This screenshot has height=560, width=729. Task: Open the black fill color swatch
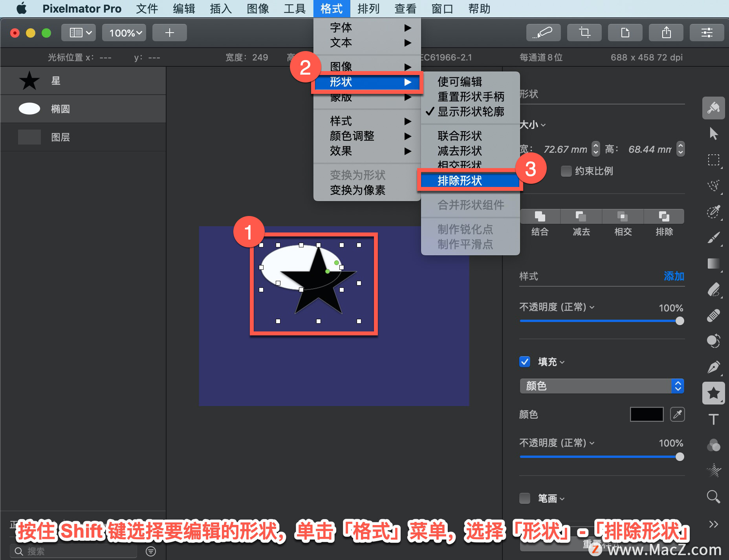pyautogui.click(x=647, y=414)
